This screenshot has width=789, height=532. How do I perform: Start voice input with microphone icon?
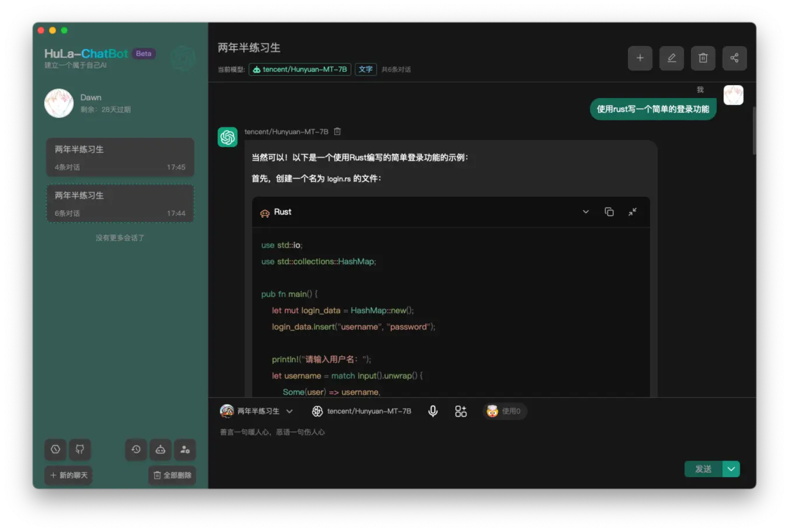coord(432,411)
